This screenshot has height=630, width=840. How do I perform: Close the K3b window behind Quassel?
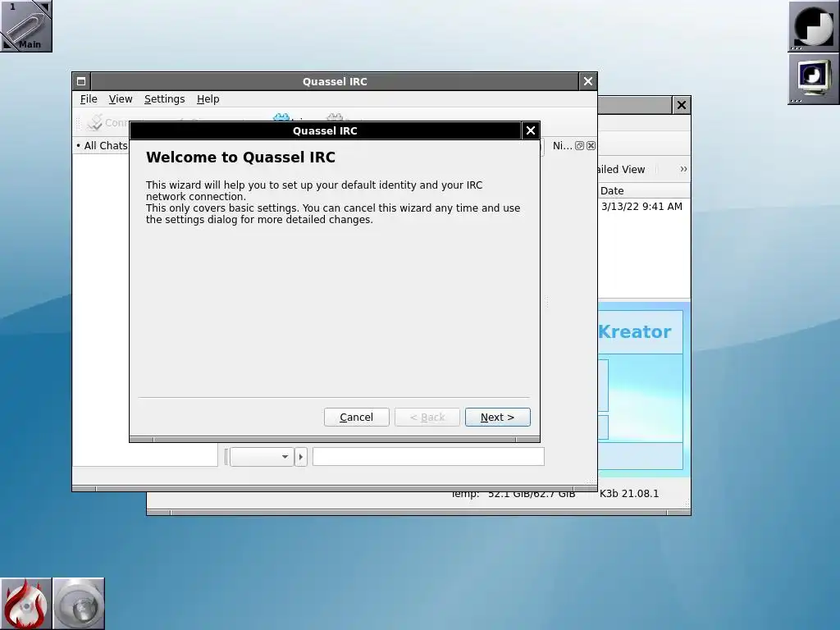coord(682,105)
